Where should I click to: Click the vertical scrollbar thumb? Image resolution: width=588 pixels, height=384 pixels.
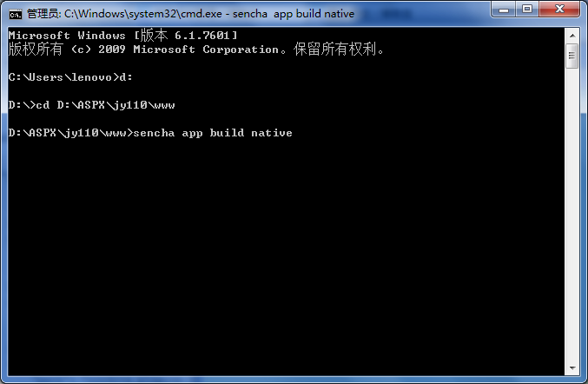[x=572, y=56]
